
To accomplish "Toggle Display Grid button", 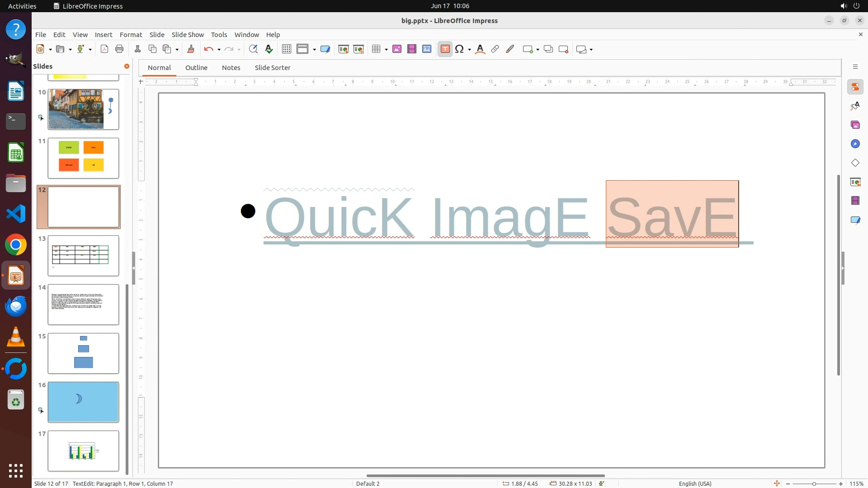I will [x=287, y=49].
